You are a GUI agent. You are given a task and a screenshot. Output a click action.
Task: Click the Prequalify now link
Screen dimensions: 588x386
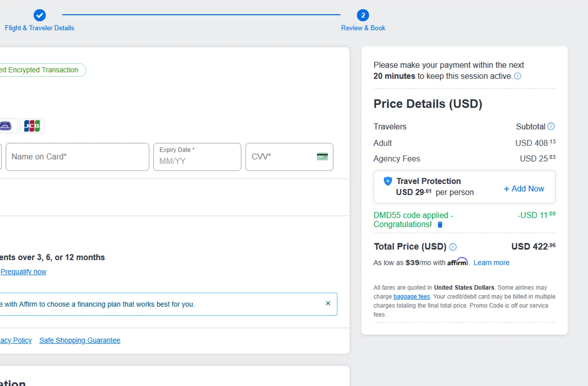(x=24, y=272)
